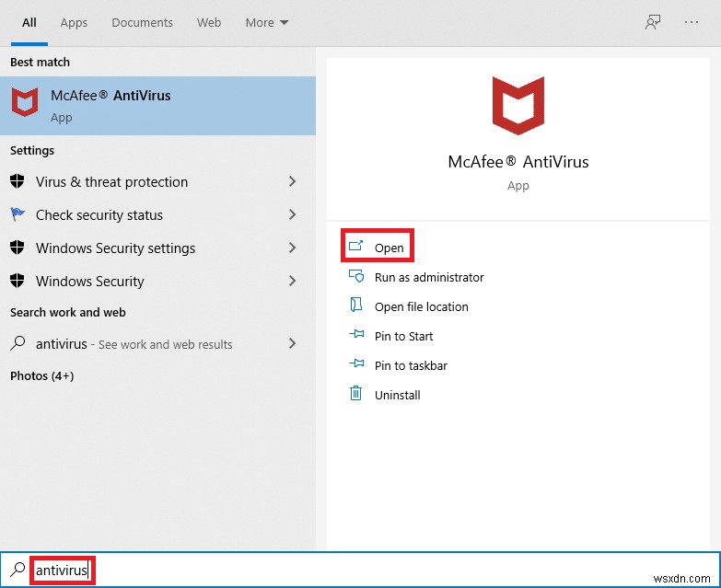Click the Windows Security settings shield icon
This screenshot has height=588, width=721.
(x=17, y=248)
